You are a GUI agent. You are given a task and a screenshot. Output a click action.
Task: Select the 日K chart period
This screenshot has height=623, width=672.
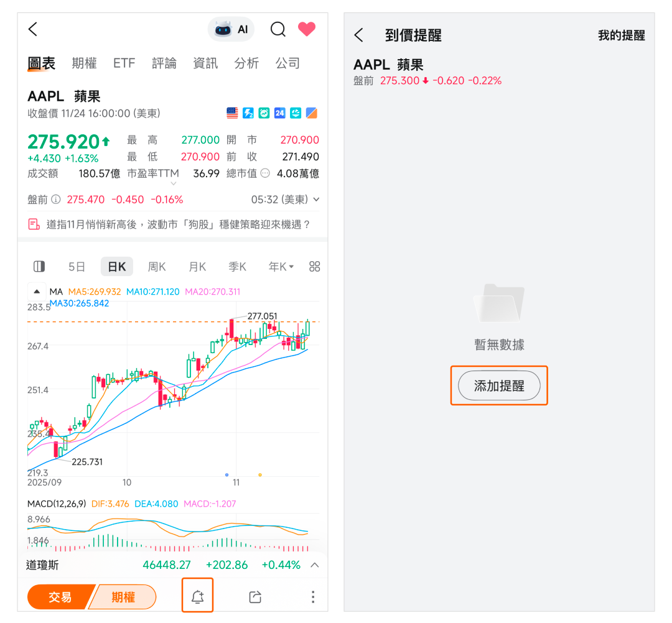(116, 267)
